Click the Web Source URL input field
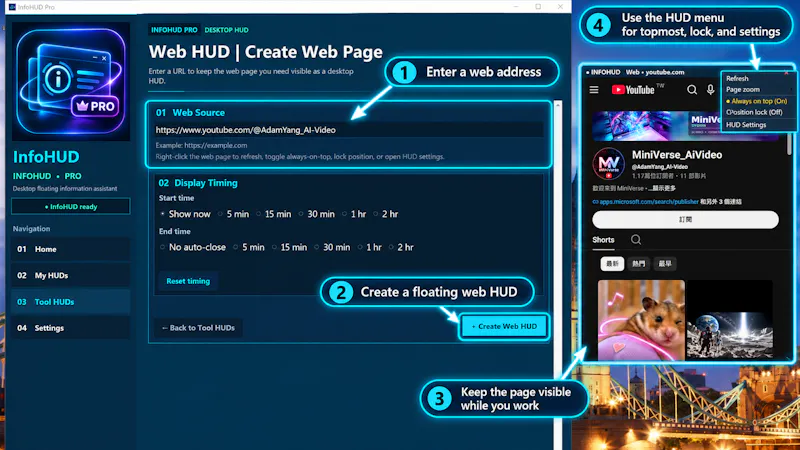Image resolution: width=800 pixels, height=450 pixels. [349, 130]
